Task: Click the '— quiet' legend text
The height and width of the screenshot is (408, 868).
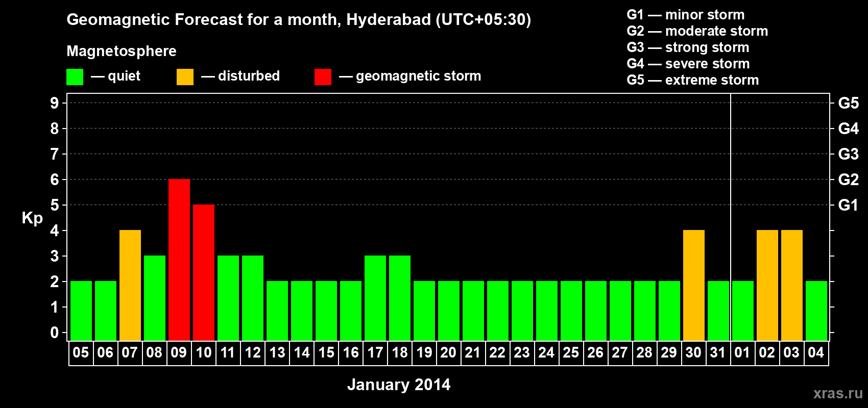Action: [x=115, y=76]
